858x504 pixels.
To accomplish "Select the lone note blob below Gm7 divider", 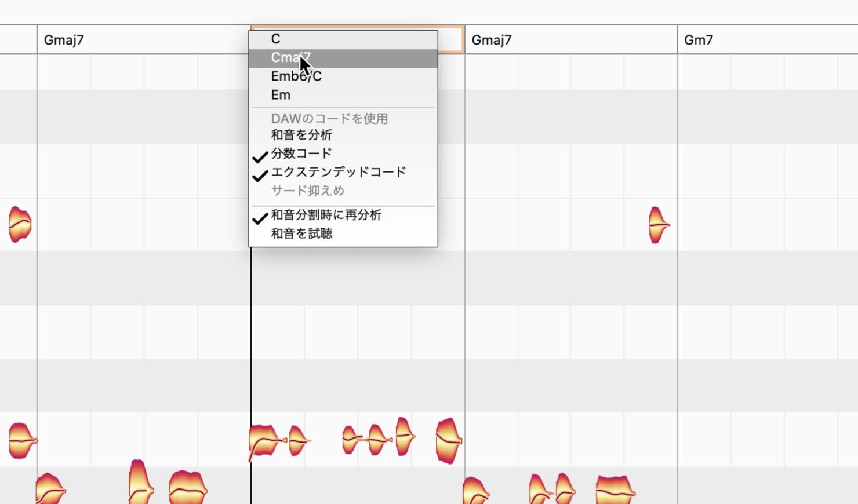I will click(x=659, y=225).
